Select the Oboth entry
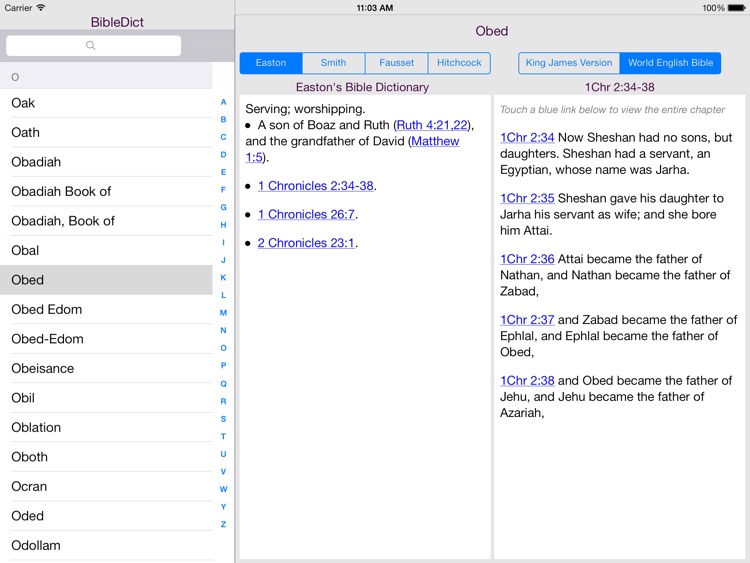 pyautogui.click(x=106, y=457)
